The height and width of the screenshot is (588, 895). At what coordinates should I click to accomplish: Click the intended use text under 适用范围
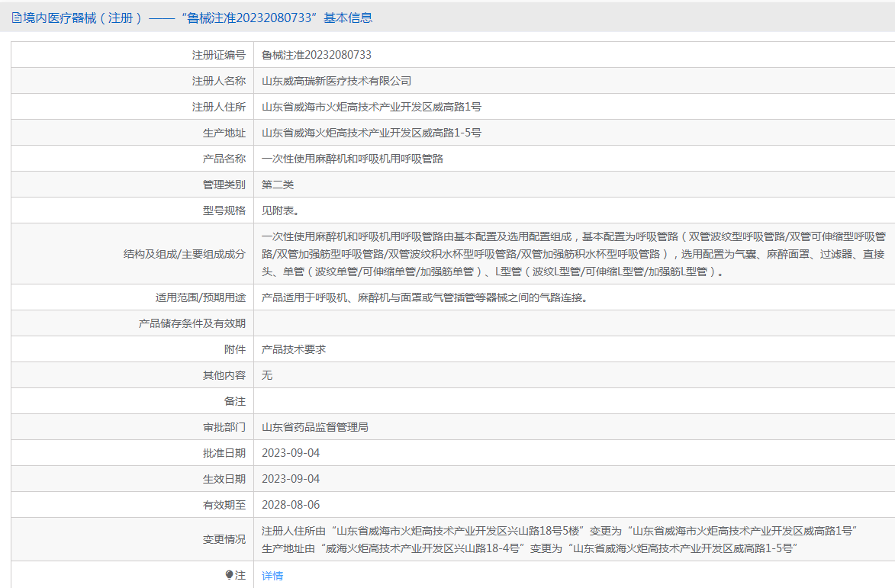point(425,297)
